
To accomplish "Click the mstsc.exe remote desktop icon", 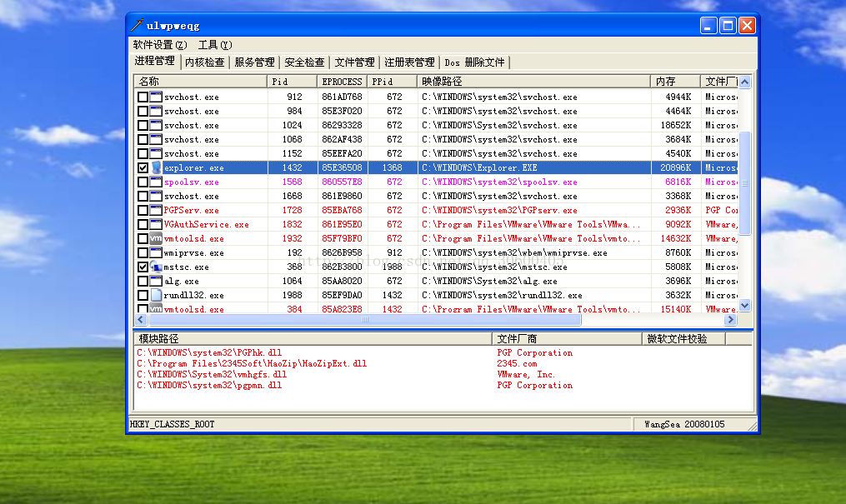I will (156, 267).
